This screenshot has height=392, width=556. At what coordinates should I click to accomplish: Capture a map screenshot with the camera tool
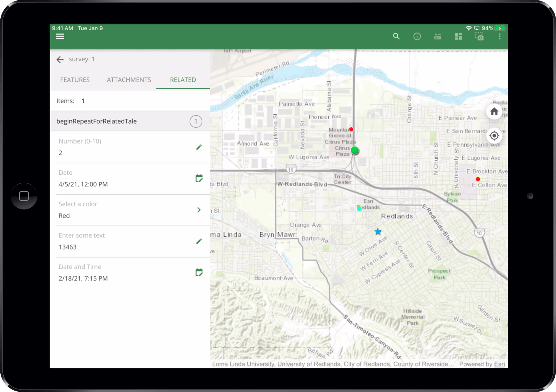(x=479, y=36)
